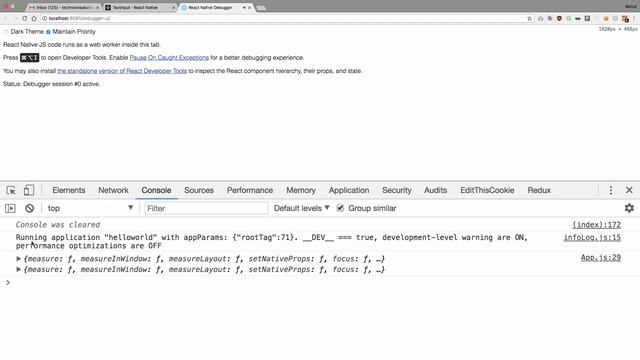Close the DevTools panel

pyautogui.click(x=629, y=190)
